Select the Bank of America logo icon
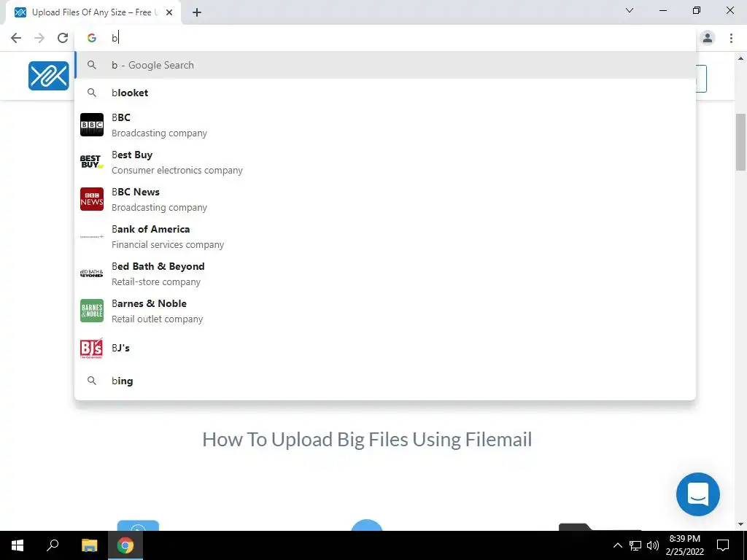 point(92,236)
